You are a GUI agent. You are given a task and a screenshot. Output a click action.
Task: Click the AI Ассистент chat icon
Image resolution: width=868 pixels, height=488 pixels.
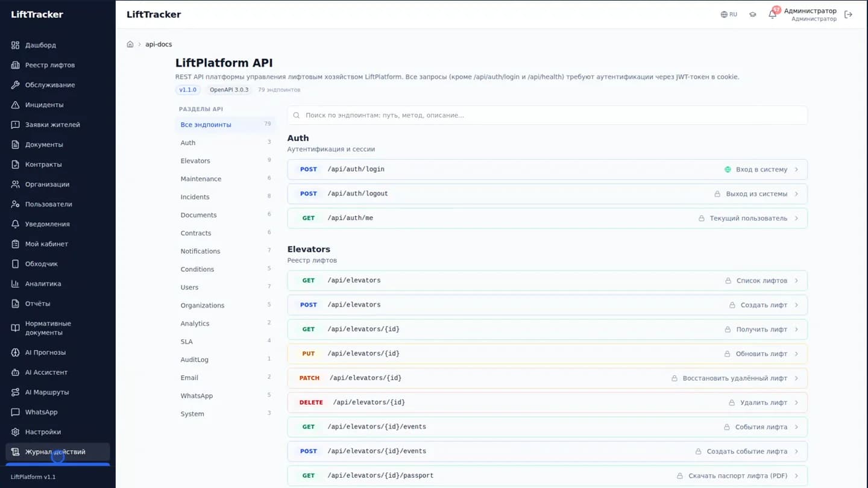point(16,372)
